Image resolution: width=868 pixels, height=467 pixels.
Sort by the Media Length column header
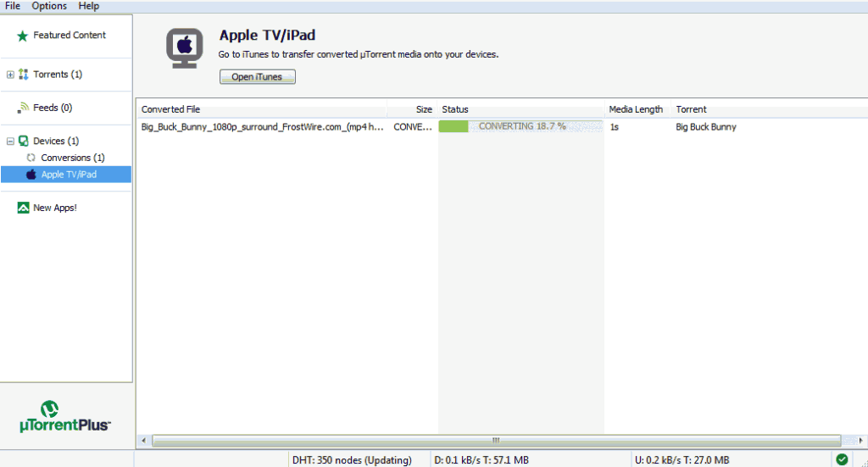(x=636, y=109)
